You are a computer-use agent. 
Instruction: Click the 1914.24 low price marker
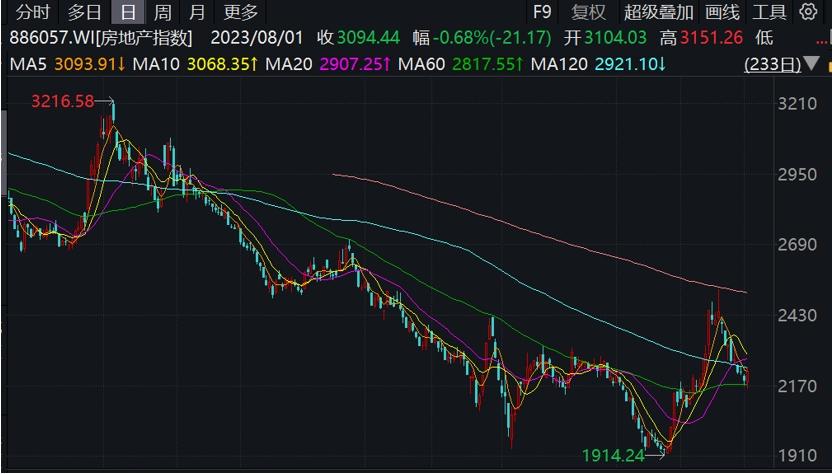(615, 455)
